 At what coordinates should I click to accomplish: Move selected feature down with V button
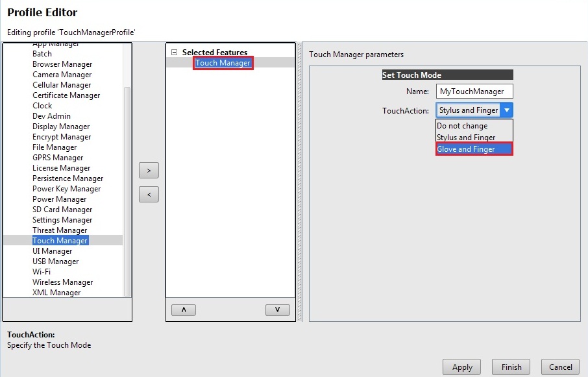coord(277,310)
